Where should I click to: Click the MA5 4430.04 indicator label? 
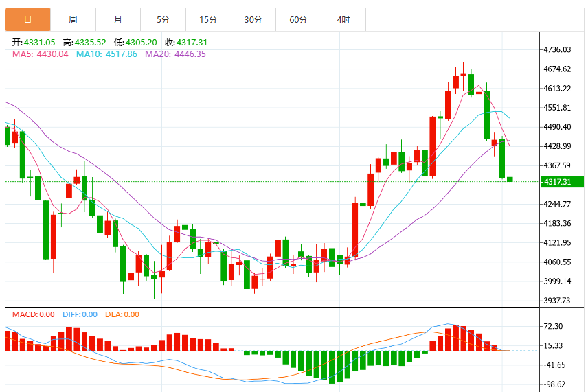pyautogui.click(x=40, y=54)
